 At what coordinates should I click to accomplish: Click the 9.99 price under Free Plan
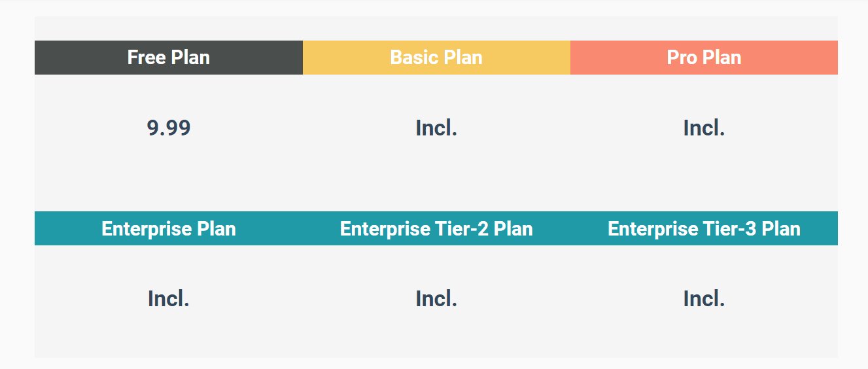click(169, 128)
